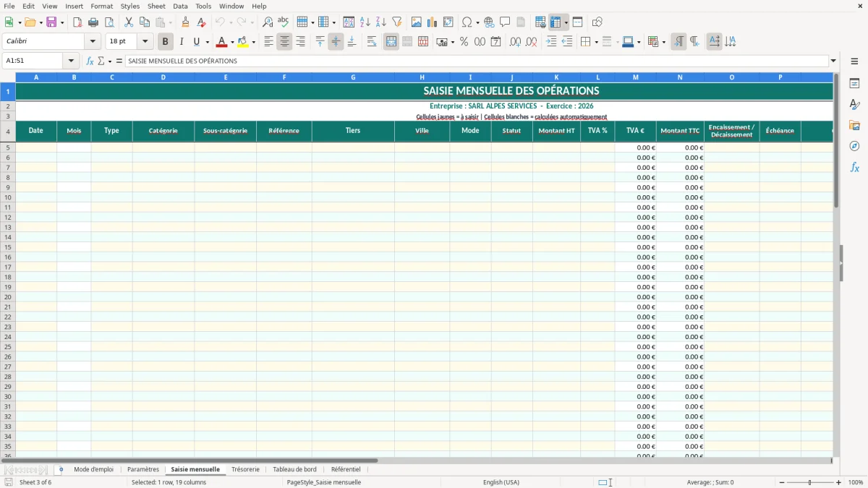Select row header 12
This screenshot has height=488, width=868.
[x=8, y=217]
